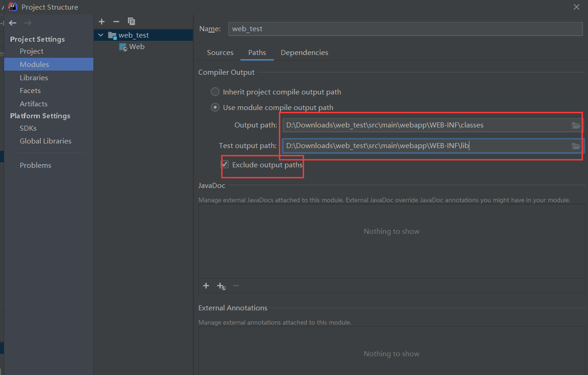Click the IntelliJ IDEA logo icon
Image resolution: width=588 pixels, height=375 pixels.
[x=13, y=6]
